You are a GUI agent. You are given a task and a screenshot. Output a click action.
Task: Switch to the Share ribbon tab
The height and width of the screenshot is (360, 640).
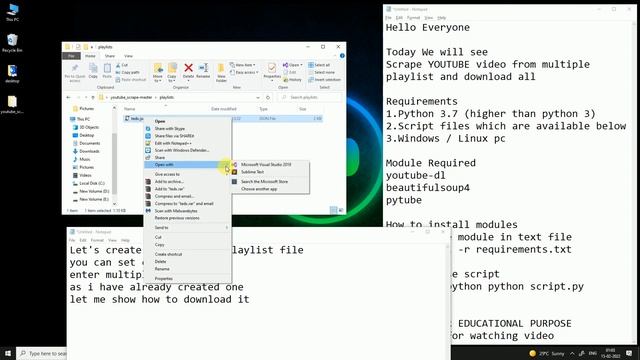point(109,56)
